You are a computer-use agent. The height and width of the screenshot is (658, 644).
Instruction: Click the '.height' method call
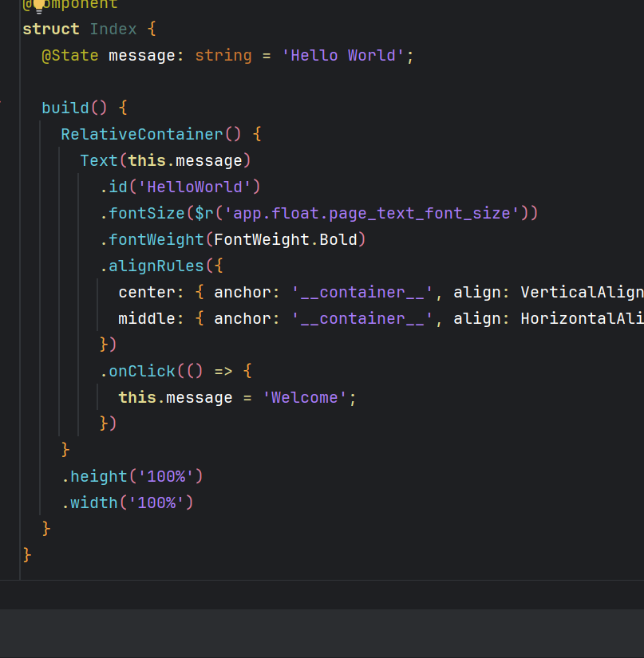(x=94, y=477)
